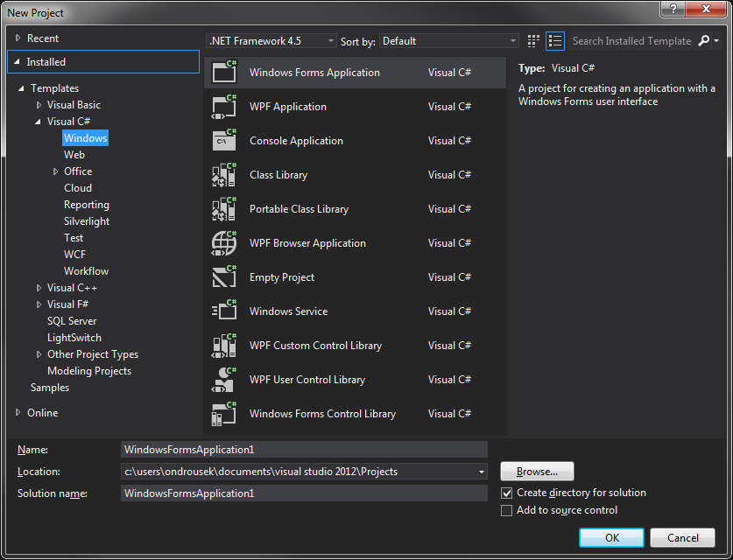
Task: Select 'Portable Class Library' template name
Action: point(300,209)
